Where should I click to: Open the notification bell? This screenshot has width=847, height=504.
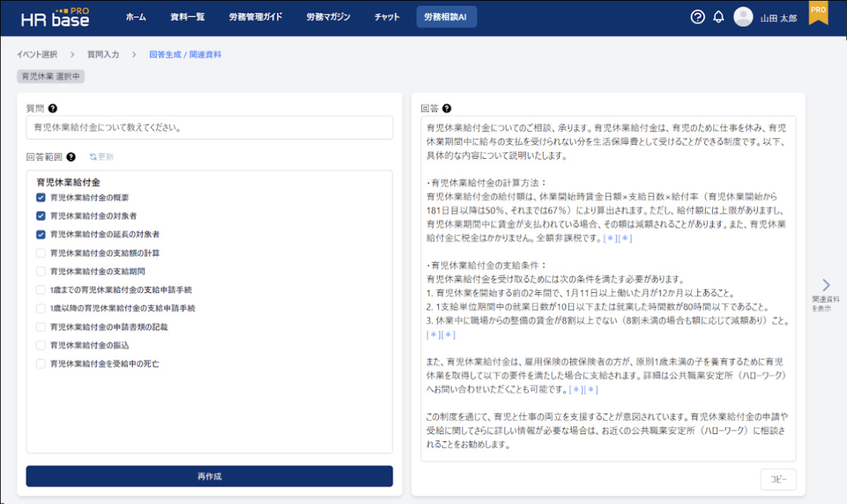(719, 18)
